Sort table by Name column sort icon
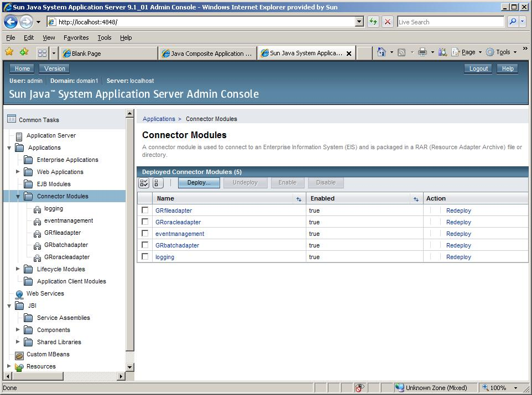 click(x=299, y=199)
